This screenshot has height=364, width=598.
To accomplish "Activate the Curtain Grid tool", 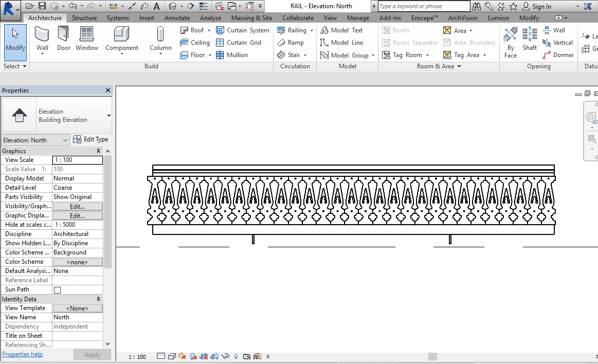I will point(239,43).
